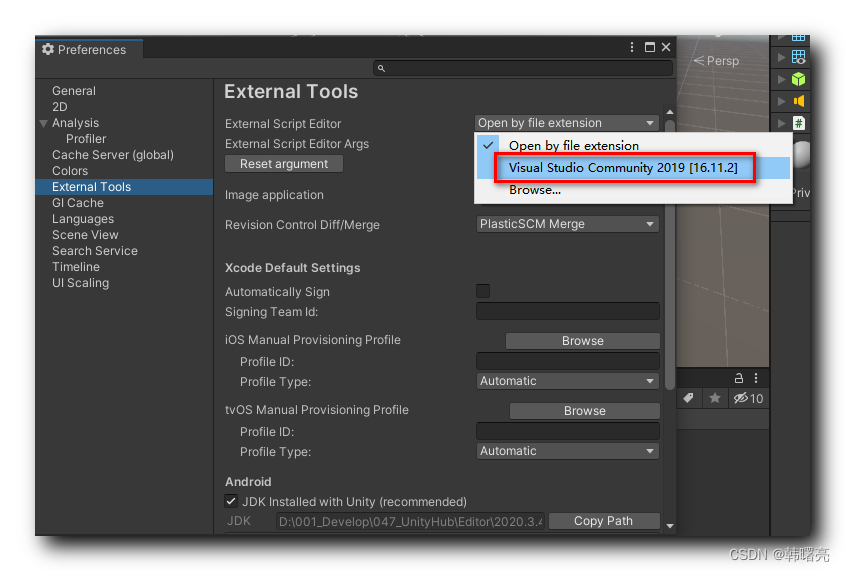Click the tvOS Profile ID field

point(568,431)
